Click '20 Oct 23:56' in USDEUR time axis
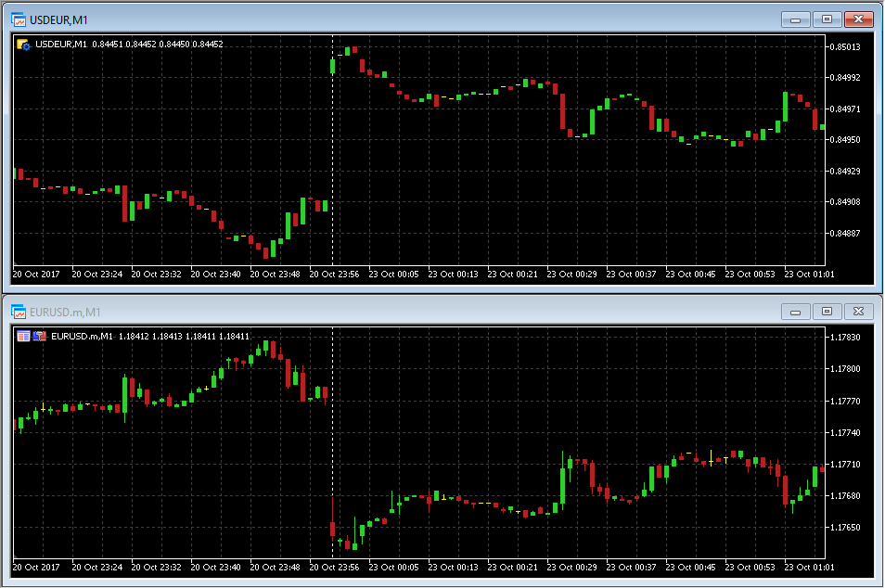 coord(334,275)
